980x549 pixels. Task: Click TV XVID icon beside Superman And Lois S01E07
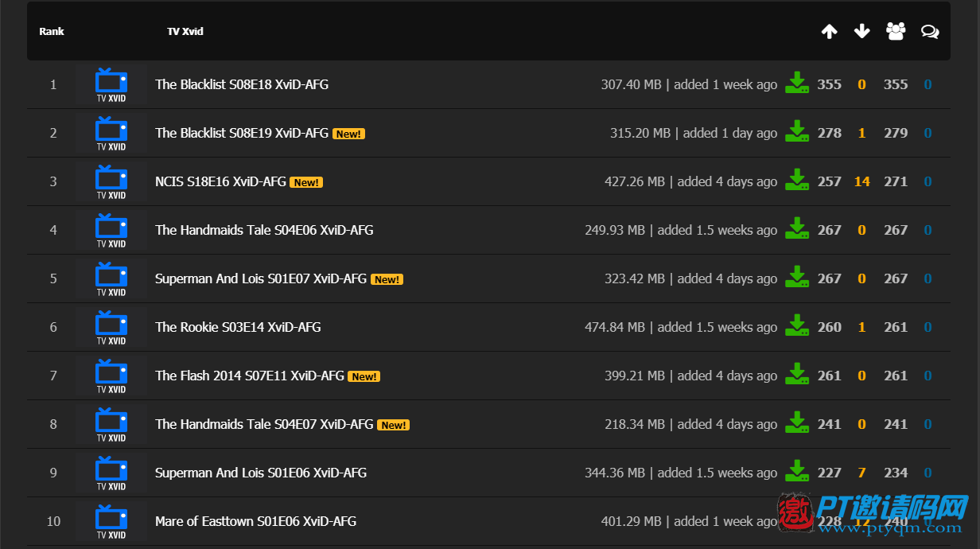pyautogui.click(x=111, y=278)
